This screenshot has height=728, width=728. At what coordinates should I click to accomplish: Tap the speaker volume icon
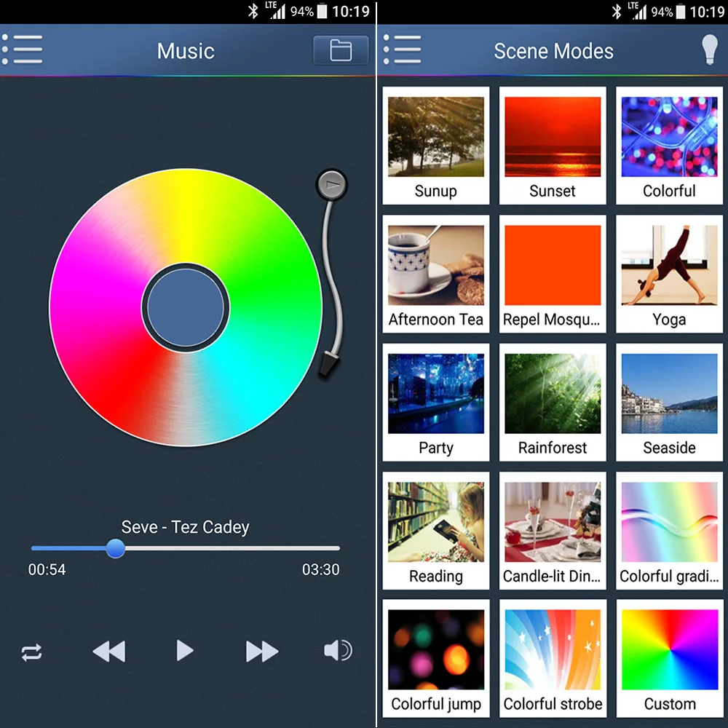338,650
